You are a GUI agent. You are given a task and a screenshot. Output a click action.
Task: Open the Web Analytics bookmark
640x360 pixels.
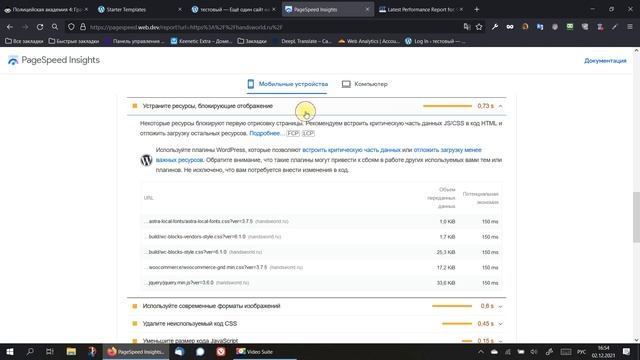point(369,41)
